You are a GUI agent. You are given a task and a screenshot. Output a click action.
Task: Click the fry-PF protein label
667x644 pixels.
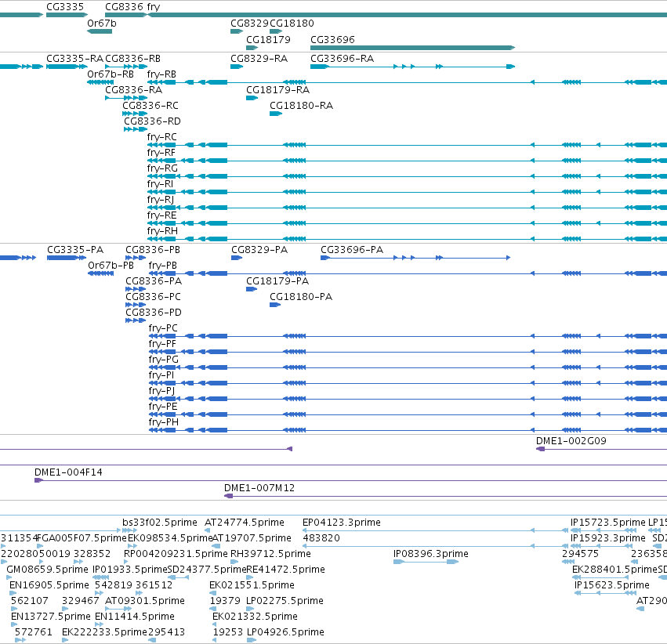[162, 343]
